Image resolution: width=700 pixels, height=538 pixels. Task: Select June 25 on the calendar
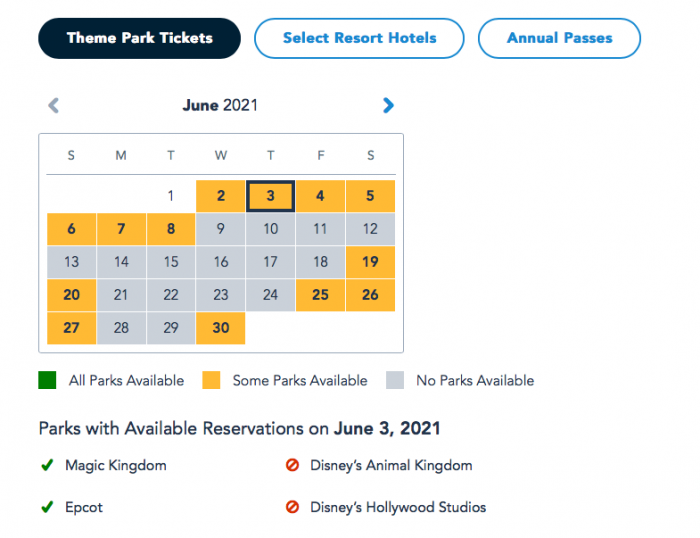pos(320,295)
